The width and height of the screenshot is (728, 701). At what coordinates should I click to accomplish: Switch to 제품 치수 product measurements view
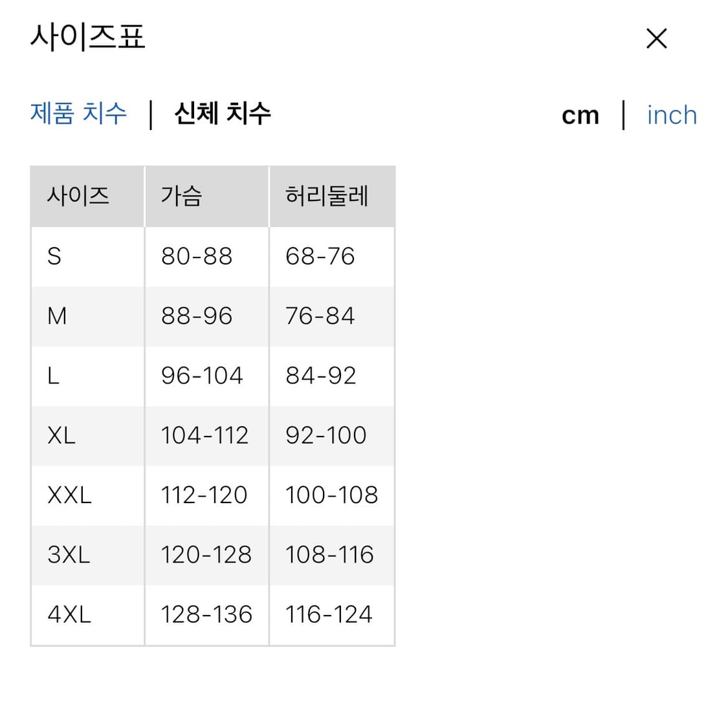(78, 114)
